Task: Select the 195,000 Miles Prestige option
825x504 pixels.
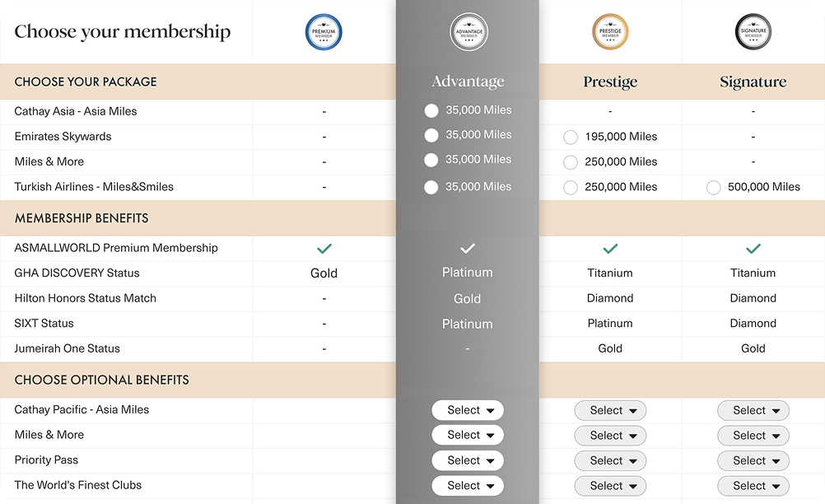Action: tap(571, 137)
